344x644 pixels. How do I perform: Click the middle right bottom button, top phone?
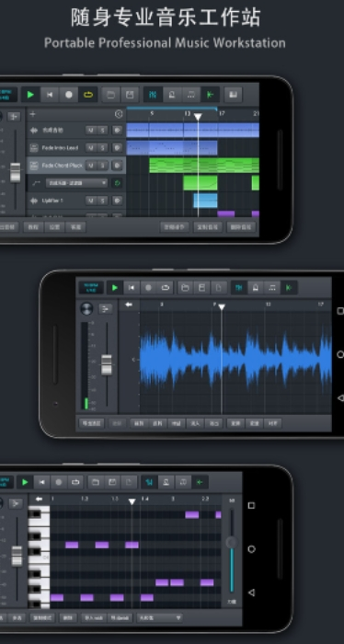coord(208,227)
